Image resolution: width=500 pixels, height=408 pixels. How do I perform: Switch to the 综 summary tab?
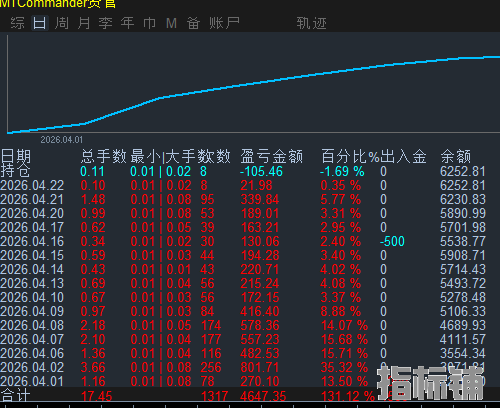tap(17, 23)
